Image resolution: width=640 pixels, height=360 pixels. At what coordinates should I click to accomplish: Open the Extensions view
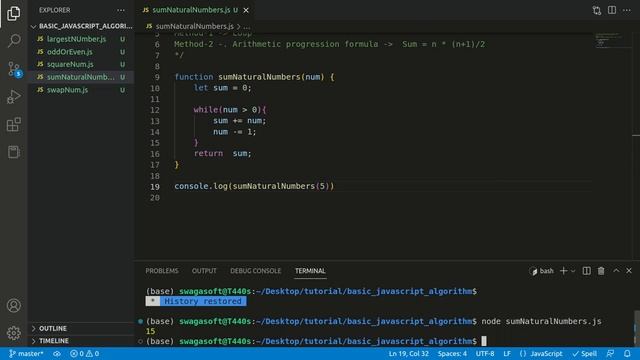pyautogui.click(x=13, y=124)
